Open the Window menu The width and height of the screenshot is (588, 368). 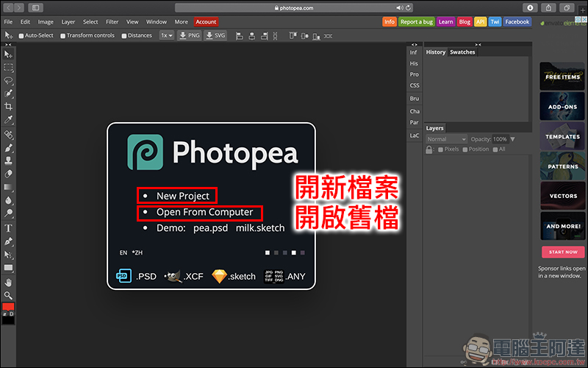[x=157, y=22]
